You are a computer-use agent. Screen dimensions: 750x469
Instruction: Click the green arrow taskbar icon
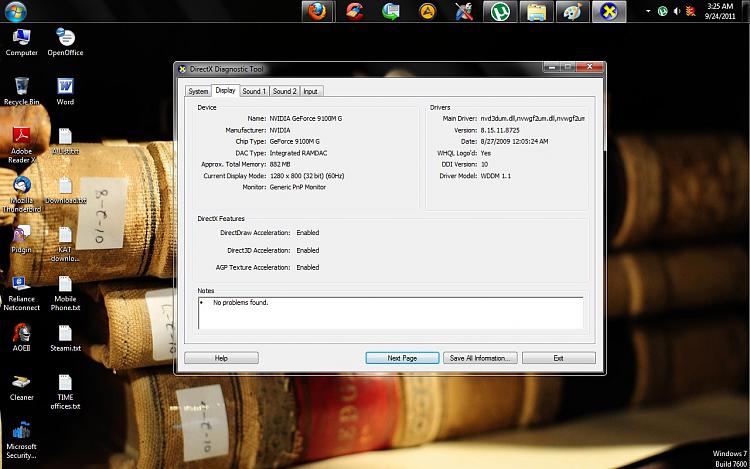(391, 11)
